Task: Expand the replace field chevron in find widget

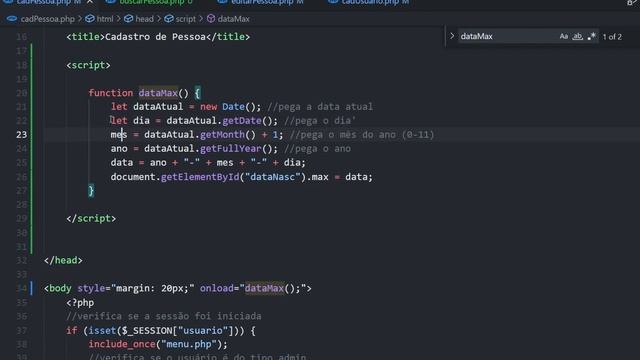Action: point(452,36)
